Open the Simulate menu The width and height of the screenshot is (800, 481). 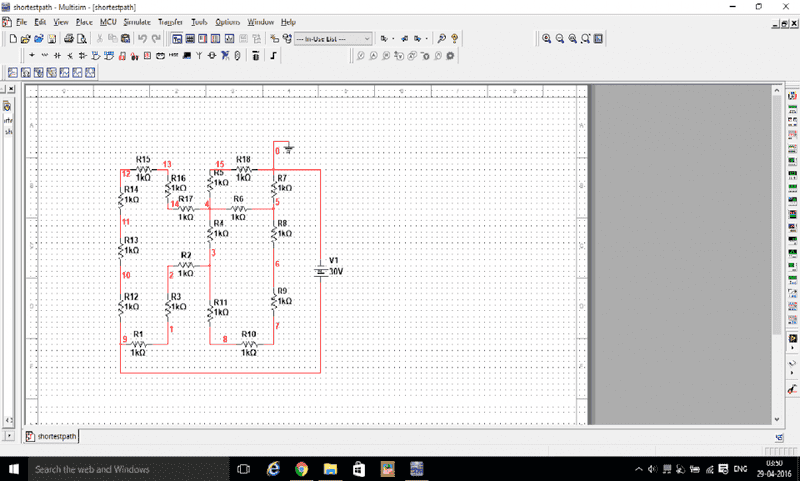pyautogui.click(x=139, y=21)
